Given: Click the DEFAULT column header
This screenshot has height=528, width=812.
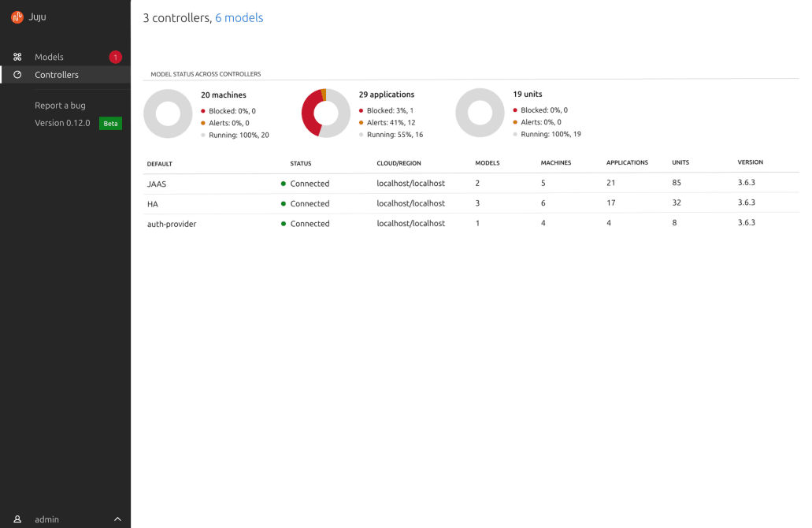Looking at the screenshot, I should pyautogui.click(x=160, y=164).
